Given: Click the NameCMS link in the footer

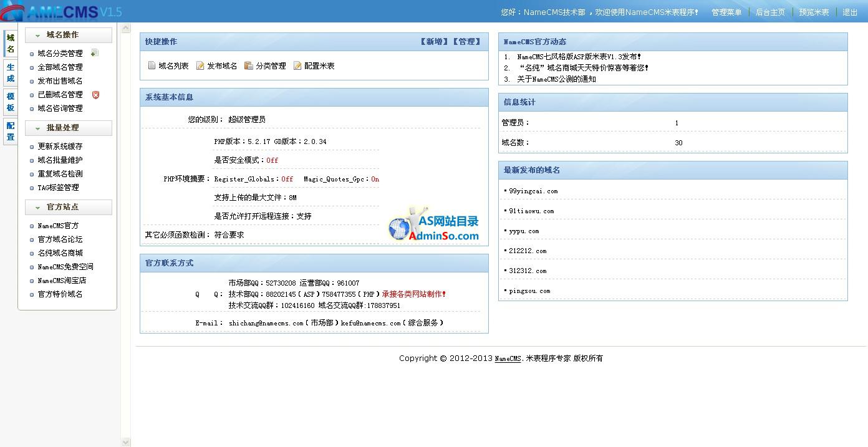Looking at the screenshot, I should point(508,358).
